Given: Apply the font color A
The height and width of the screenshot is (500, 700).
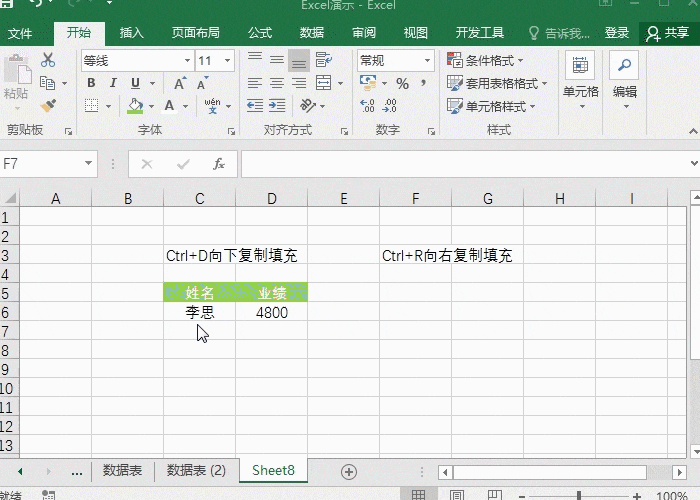Looking at the screenshot, I should [x=169, y=106].
